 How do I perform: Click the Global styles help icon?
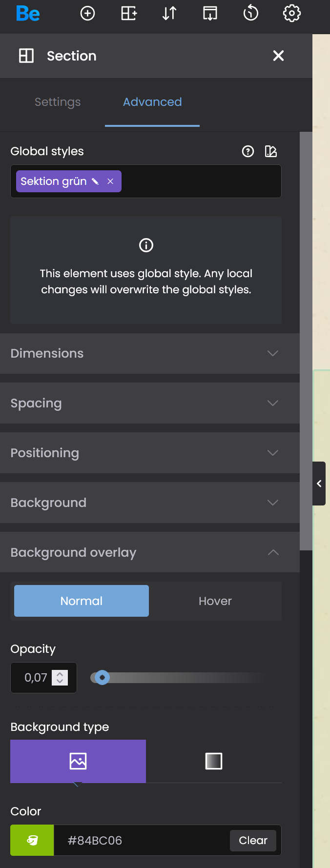[248, 151]
